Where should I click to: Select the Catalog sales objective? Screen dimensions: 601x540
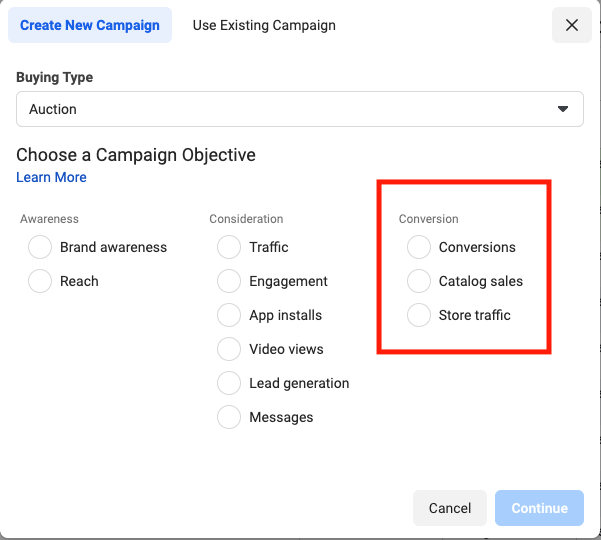(419, 281)
